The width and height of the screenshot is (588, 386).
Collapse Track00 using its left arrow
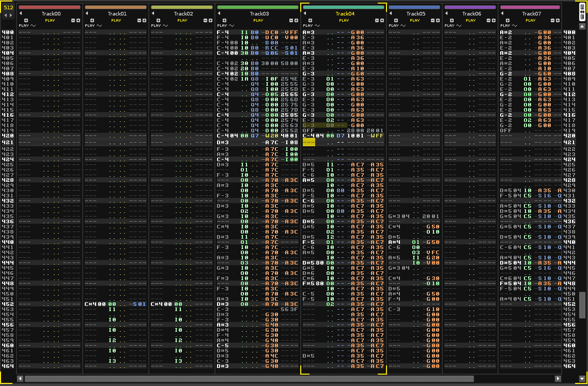(x=21, y=14)
